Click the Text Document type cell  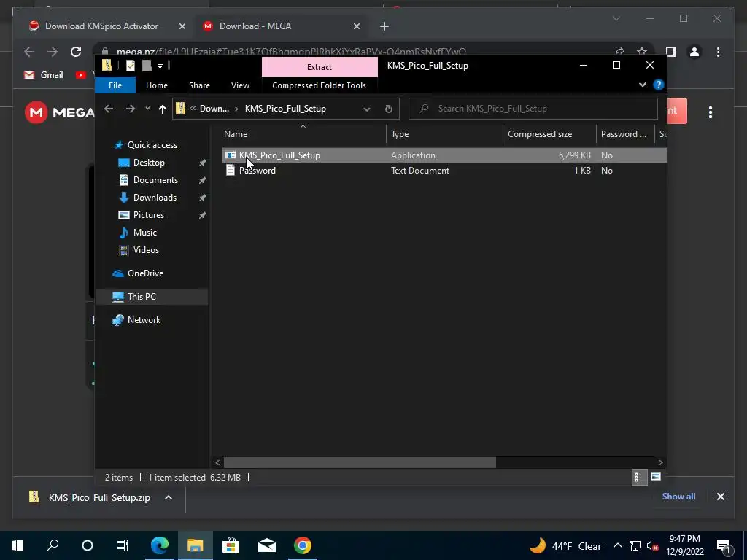[419, 171]
